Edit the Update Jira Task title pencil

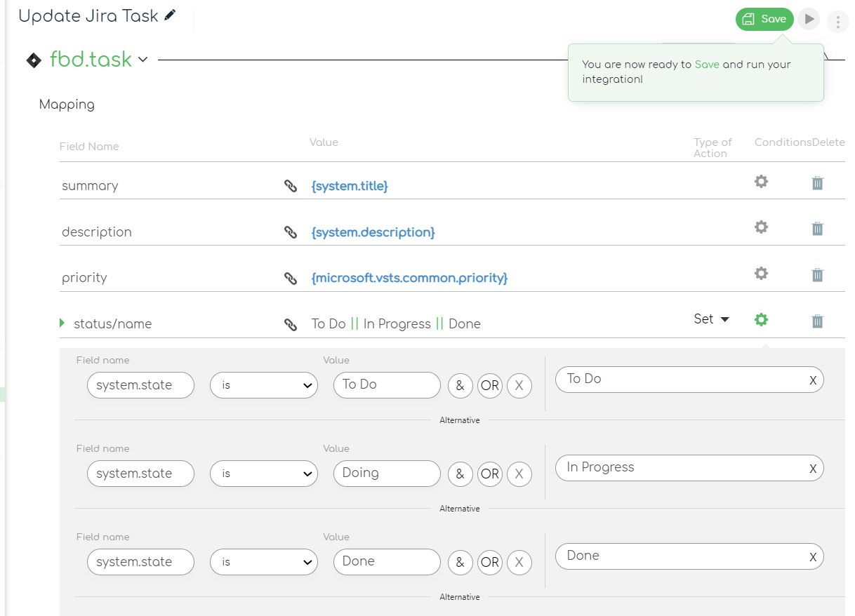(170, 15)
